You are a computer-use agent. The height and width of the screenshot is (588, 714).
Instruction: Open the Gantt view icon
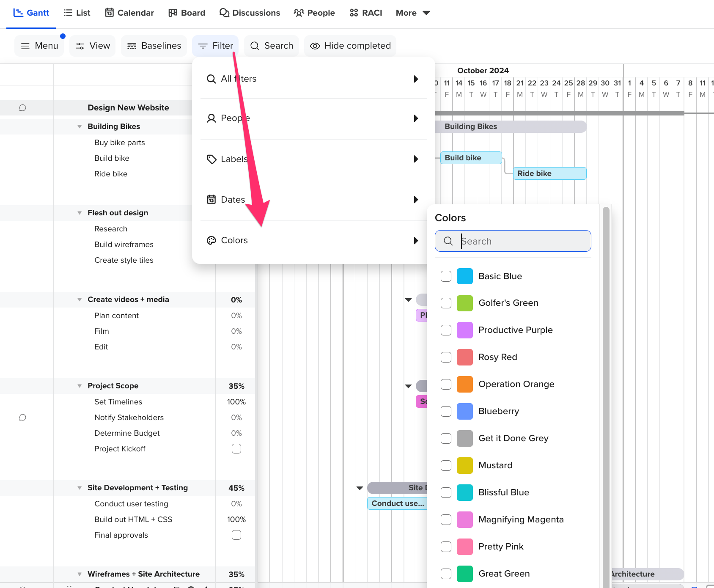click(18, 12)
